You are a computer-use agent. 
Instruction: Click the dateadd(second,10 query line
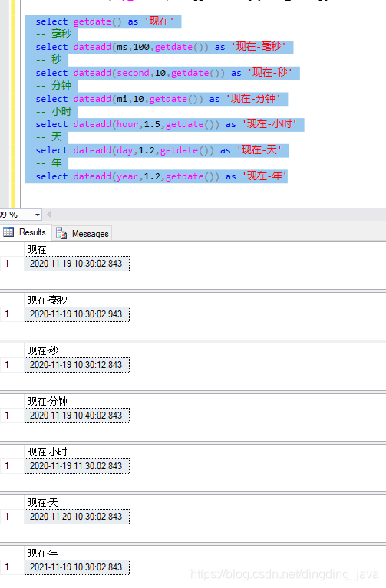coord(163,73)
